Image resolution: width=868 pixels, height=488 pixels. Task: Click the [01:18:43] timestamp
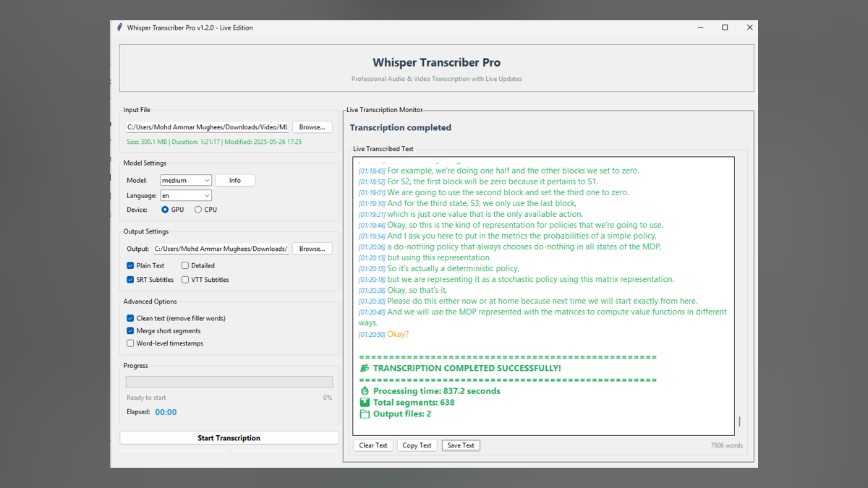point(372,171)
